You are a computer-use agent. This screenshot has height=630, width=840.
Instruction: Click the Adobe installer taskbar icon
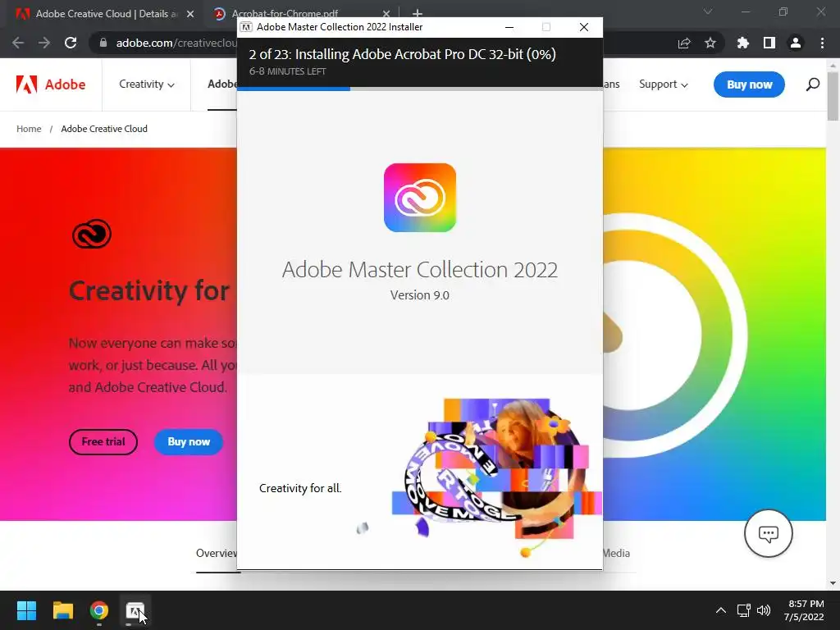point(135,610)
